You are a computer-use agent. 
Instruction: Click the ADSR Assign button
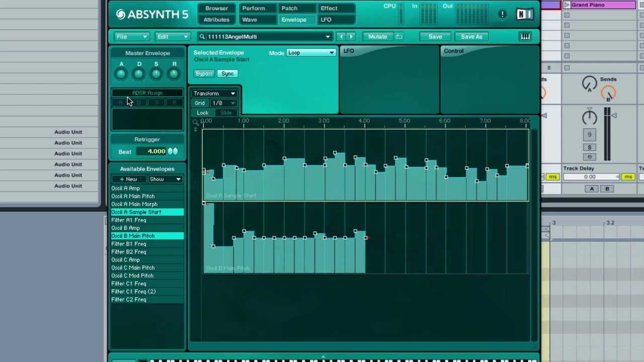pos(147,93)
